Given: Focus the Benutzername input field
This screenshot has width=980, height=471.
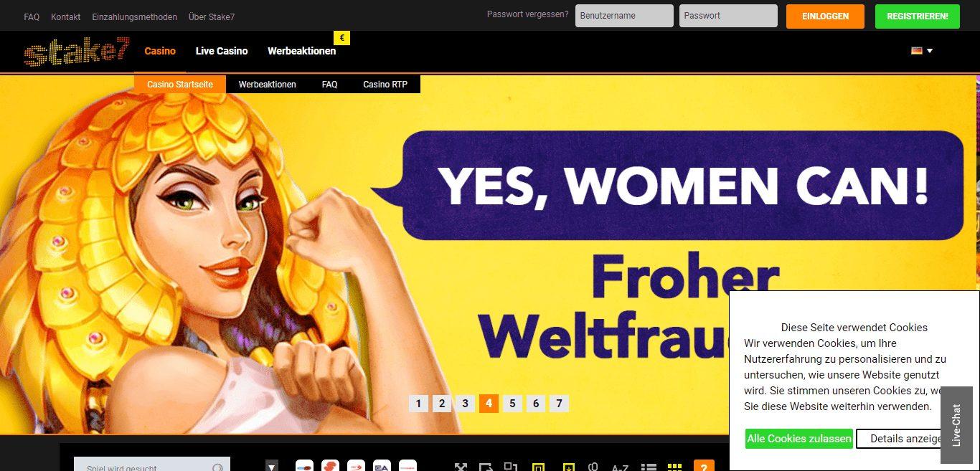Looking at the screenshot, I should tap(624, 16).
